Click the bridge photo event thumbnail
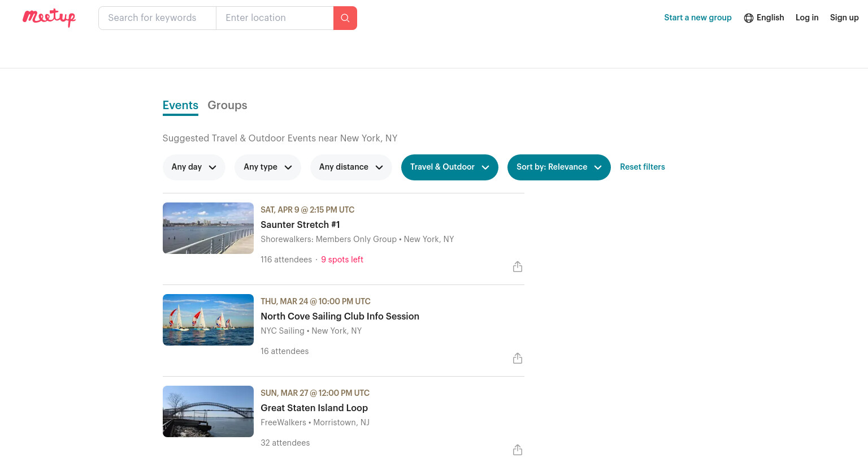The height and width of the screenshot is (466, 868). 208,411
